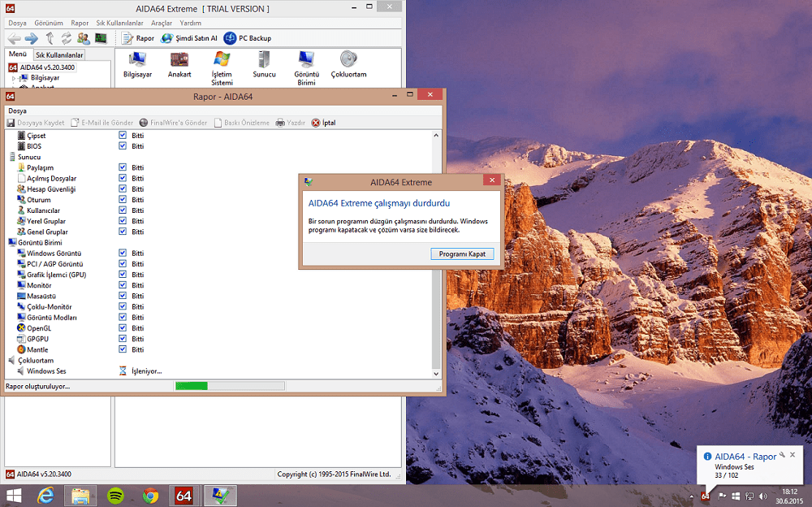Click the Forward arrow in AIDA64 toolbar
812x507 pixels.
pyautogui.click(x=32, y=38)
